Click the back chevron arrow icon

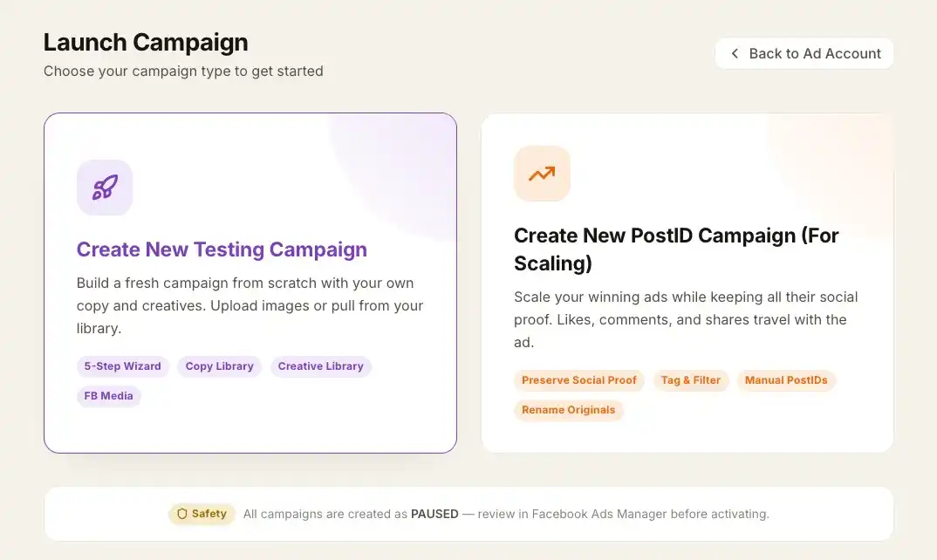coord(735,54)
